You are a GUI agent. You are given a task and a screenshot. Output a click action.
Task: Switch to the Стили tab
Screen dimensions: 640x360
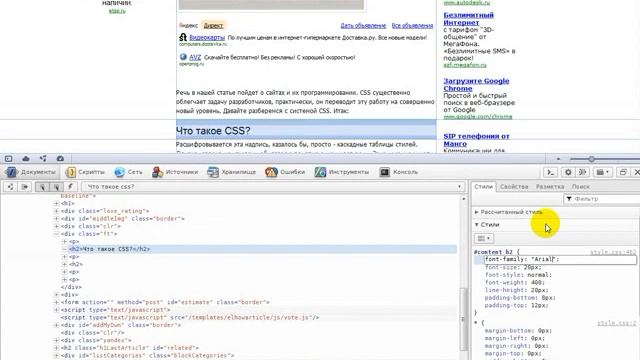point(484,187)
